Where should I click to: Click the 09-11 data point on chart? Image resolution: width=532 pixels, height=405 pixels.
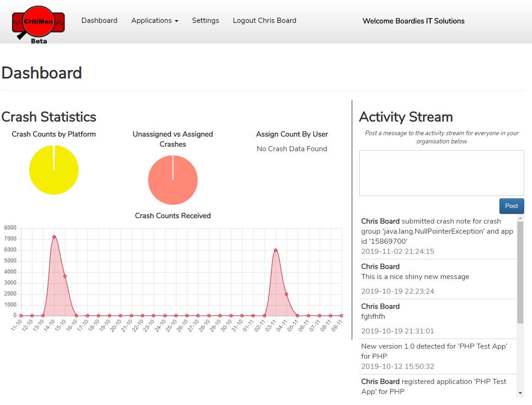(x=341, y=316)
